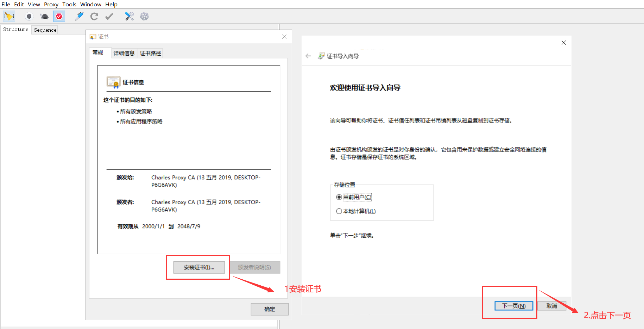
Task: Toggle the Record button in Charles toolbar
Action: click(x=29, y=16)
